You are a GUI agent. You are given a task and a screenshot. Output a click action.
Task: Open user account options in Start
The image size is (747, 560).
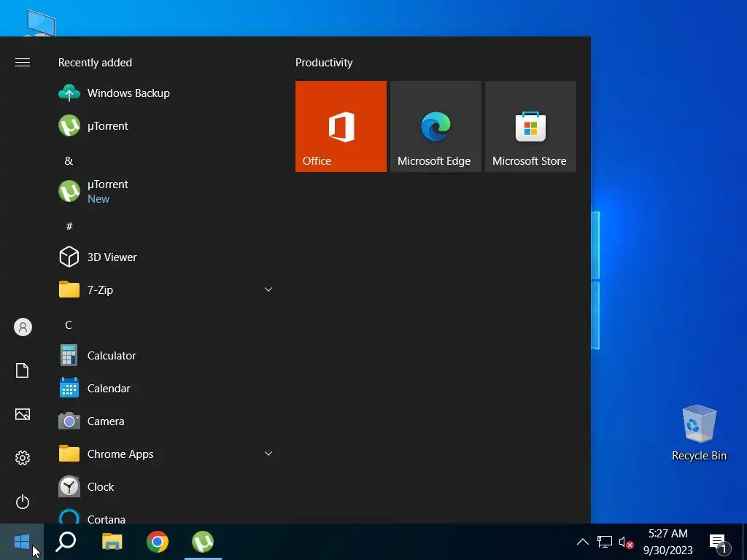pos(23,327)
